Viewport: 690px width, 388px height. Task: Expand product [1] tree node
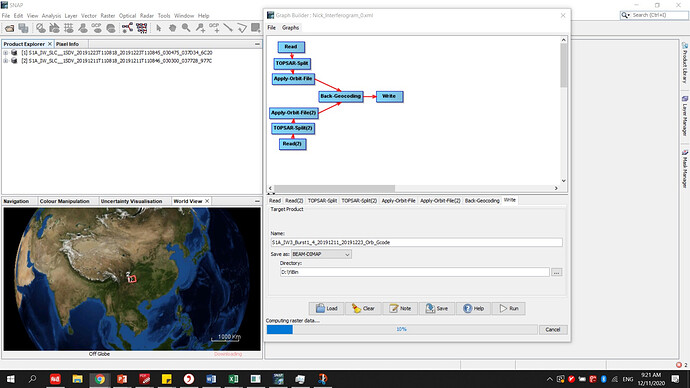(6, 53)
